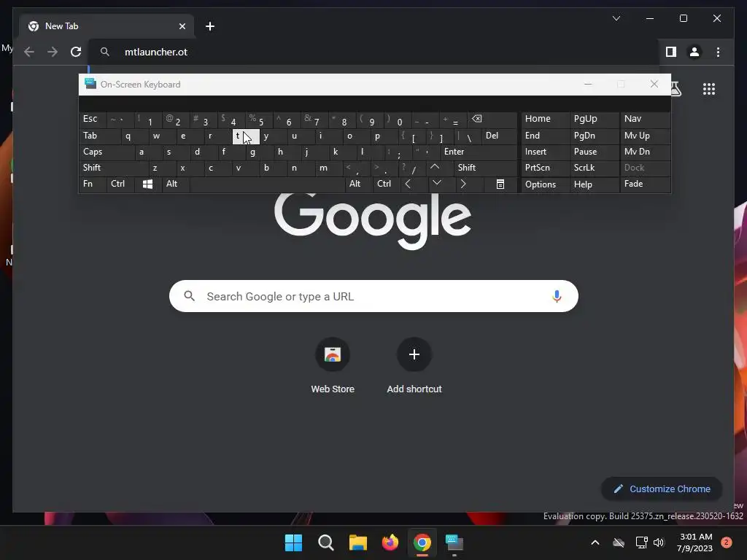The image size is (747, 560).
Task: Toggle the Insert key on keyboard
Action: tap(546, 152)
